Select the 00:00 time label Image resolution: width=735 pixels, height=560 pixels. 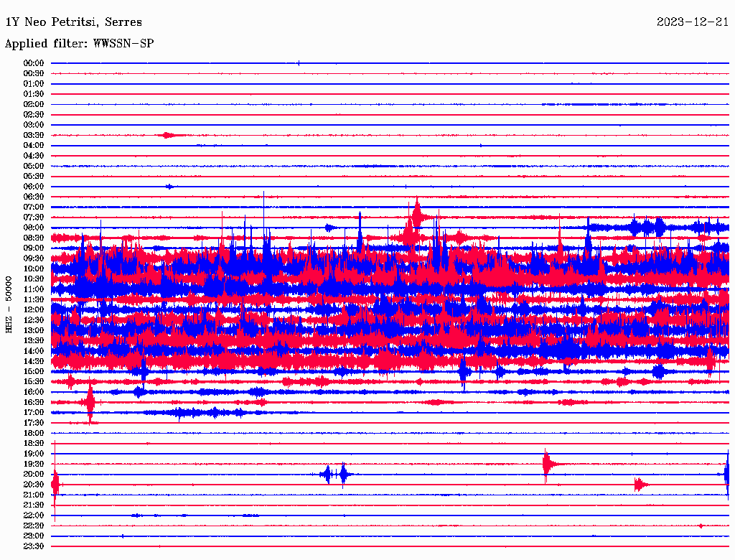click(x=34, y=63)
